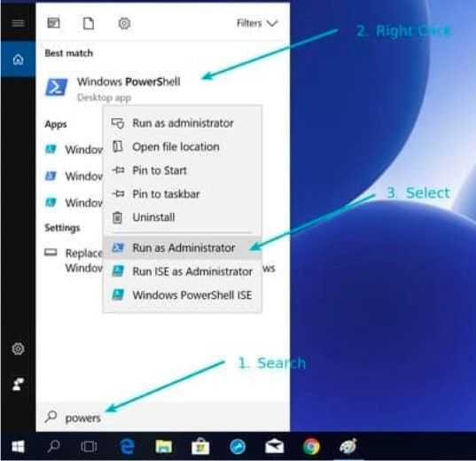
Task: Click the trash icon beside Uninstall
Action: pyautogui.click(x=118, y=217)
